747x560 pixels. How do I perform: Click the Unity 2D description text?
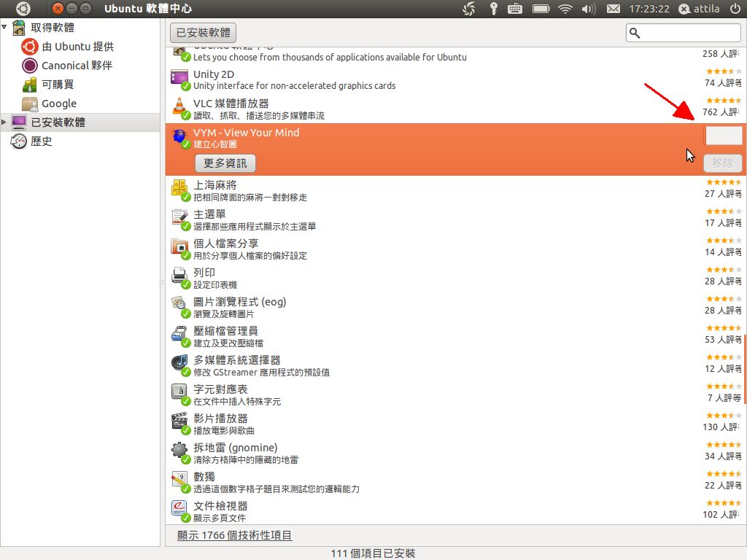(295, 86)
